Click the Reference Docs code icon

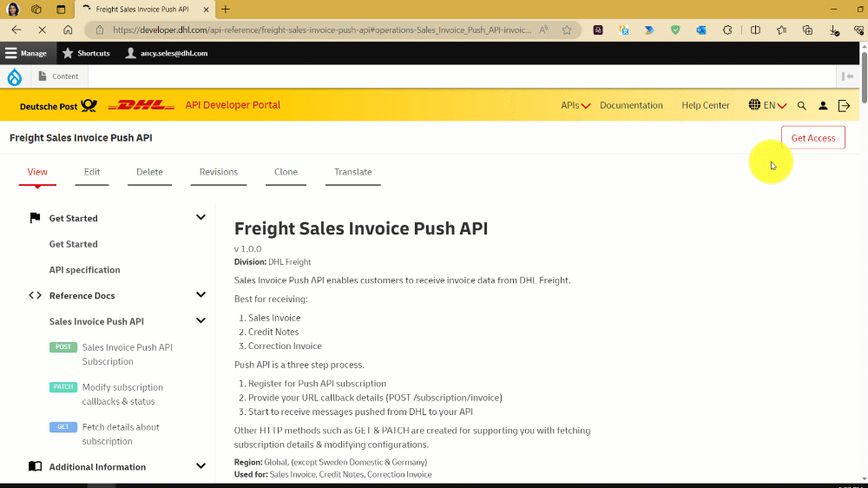(x=35, y=295)
